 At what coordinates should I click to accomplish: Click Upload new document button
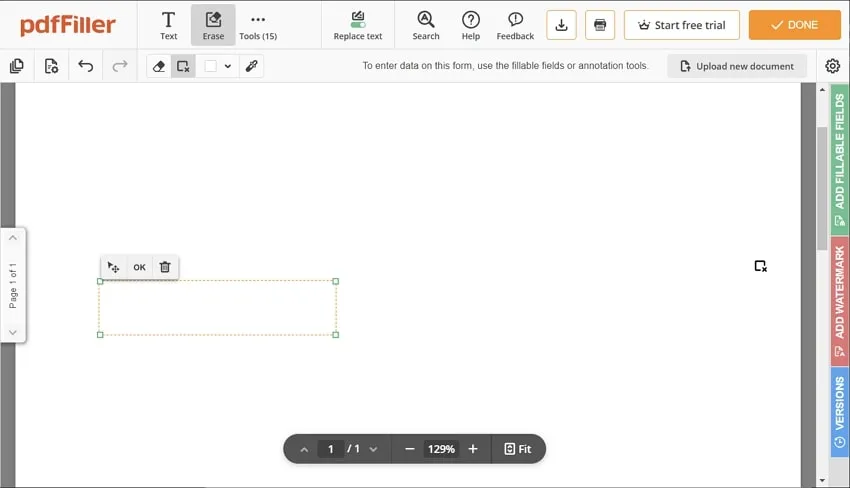point(737,66)
